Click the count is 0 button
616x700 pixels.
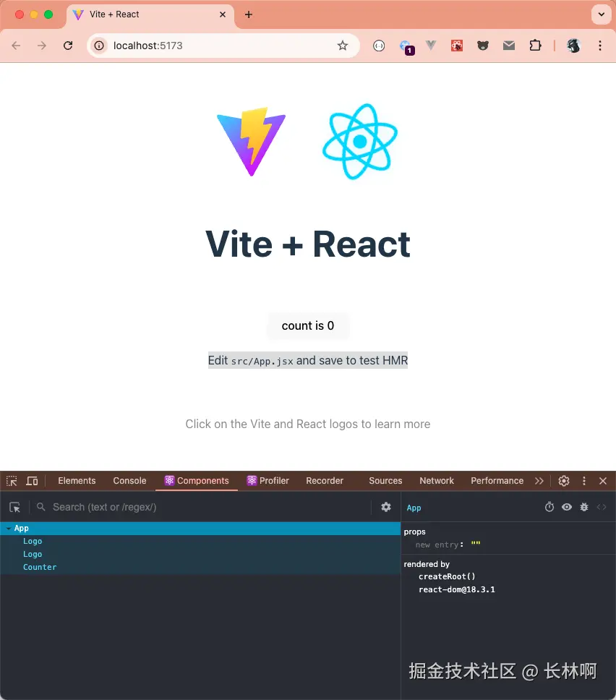click(308, 326)
